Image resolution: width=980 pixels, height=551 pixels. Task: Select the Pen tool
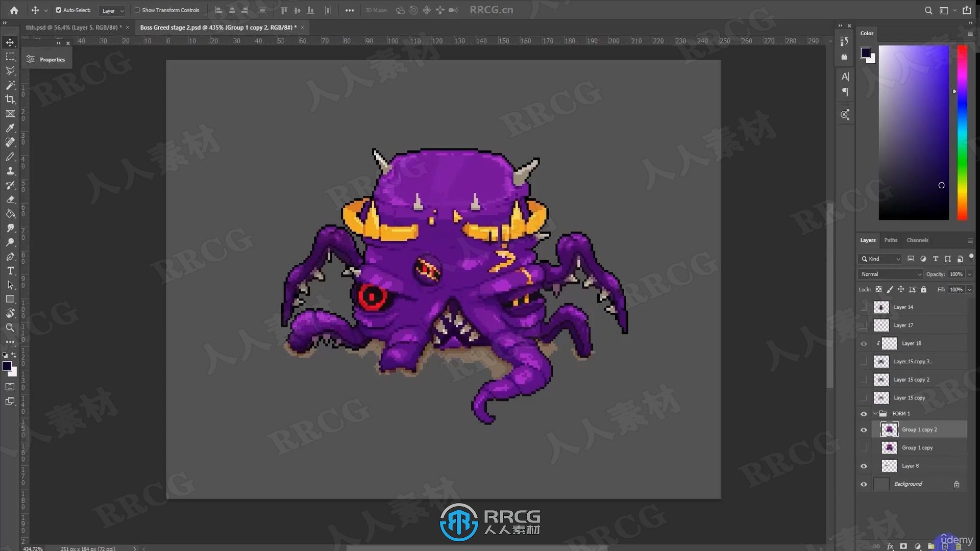pyautogui.click(x=10, y=257)
